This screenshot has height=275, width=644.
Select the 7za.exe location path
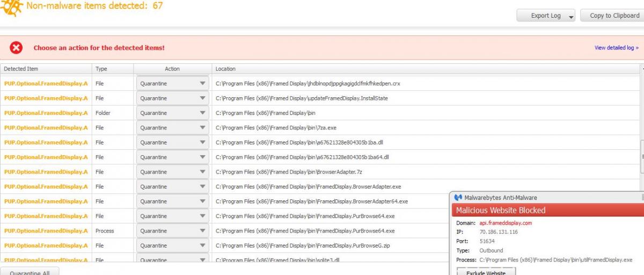coord(276,128)
